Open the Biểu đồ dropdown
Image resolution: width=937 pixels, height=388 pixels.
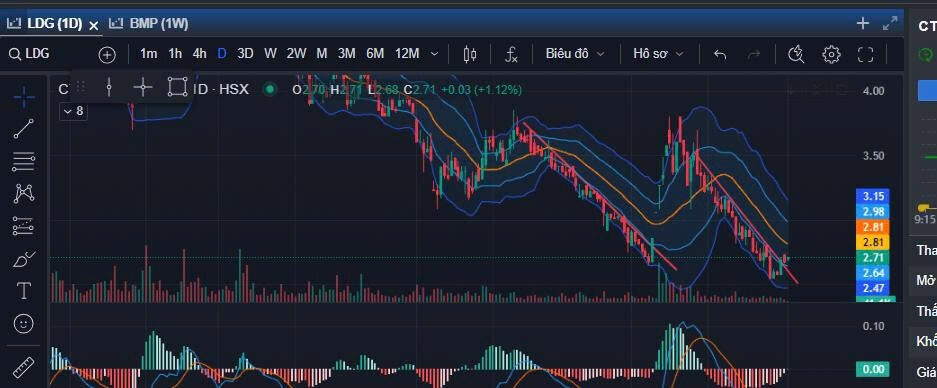click(575, 54)
